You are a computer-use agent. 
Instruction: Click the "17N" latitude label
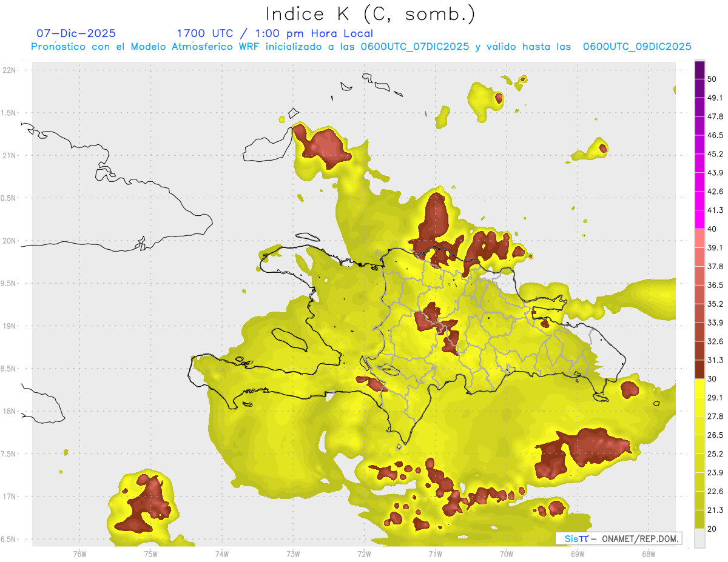[10, 497]
